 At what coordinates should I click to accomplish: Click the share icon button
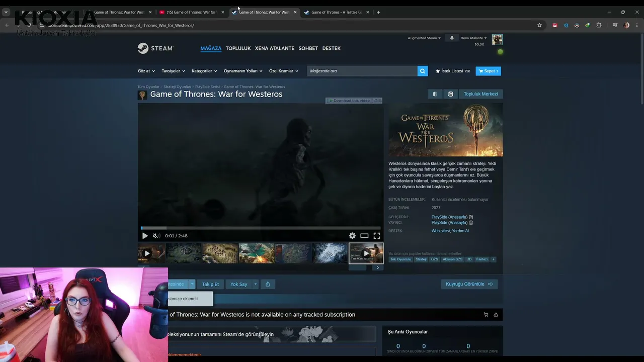point(268,284)
